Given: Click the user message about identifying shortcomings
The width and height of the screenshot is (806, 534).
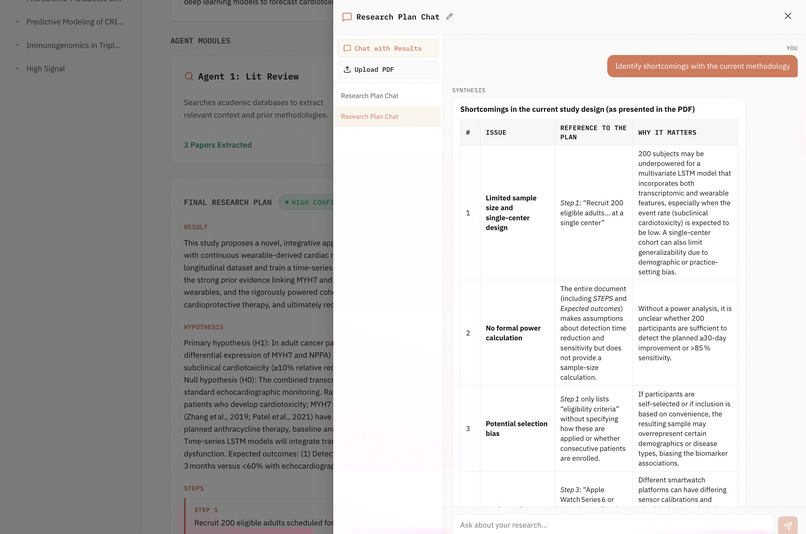Looking at the screenshot, I should tap(702, 66).
